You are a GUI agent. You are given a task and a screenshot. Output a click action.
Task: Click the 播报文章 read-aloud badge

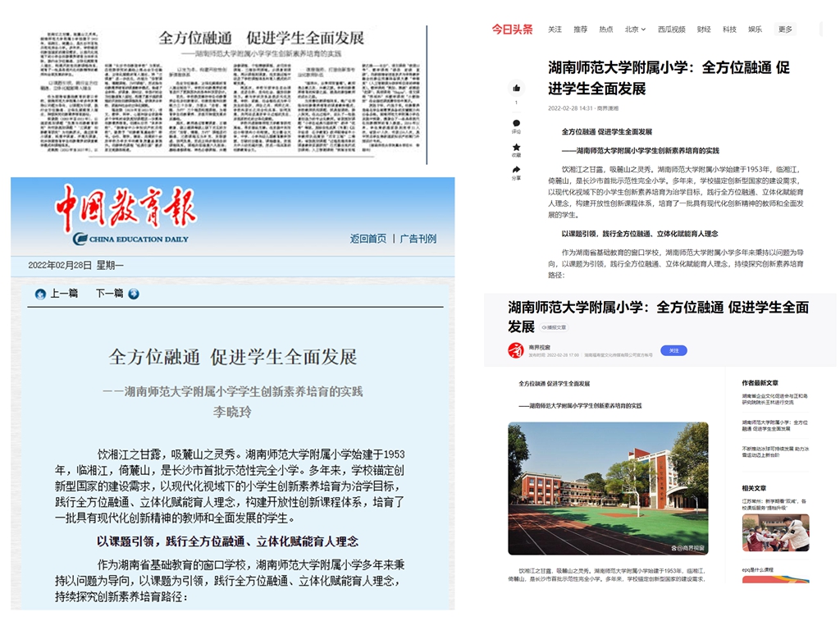(554, 327)
